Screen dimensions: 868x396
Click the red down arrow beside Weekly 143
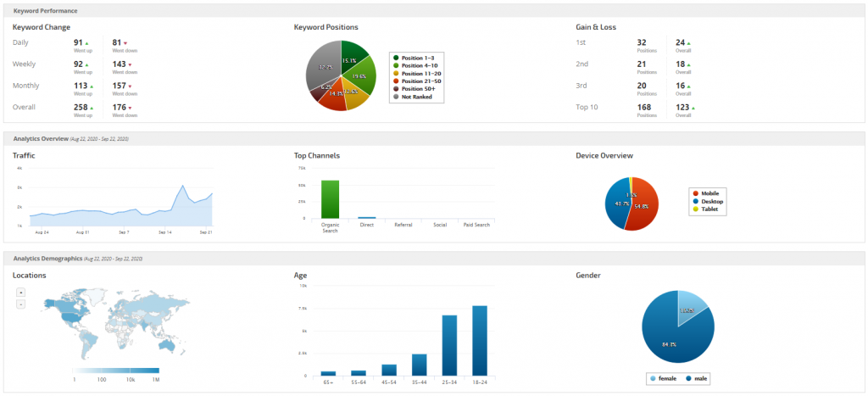130,64
